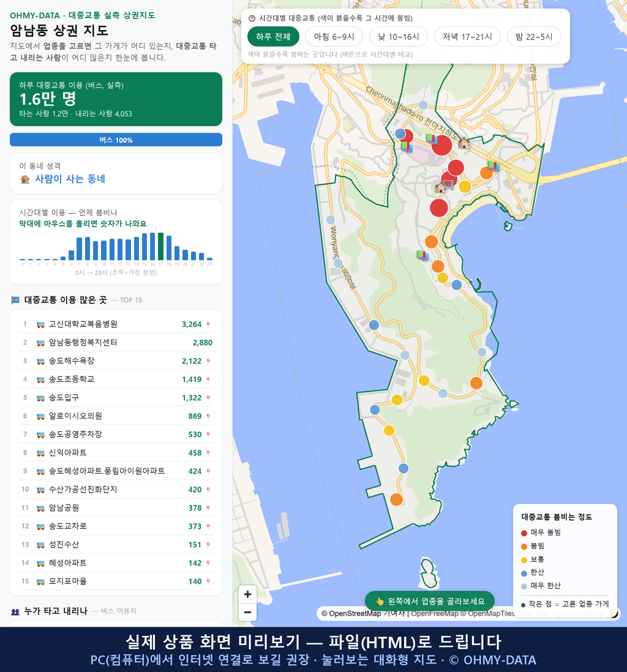This screenshot has height=672, width=627.
Task: Select the 고신대학교복음병원 stop name
Action: pos(83,324)
